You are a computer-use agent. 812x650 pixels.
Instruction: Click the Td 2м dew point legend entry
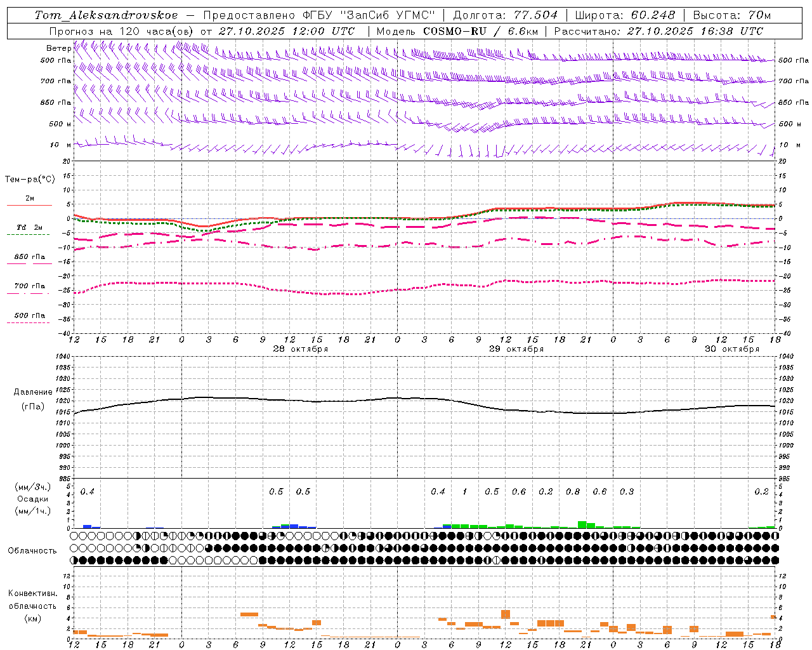pos(29,227)
